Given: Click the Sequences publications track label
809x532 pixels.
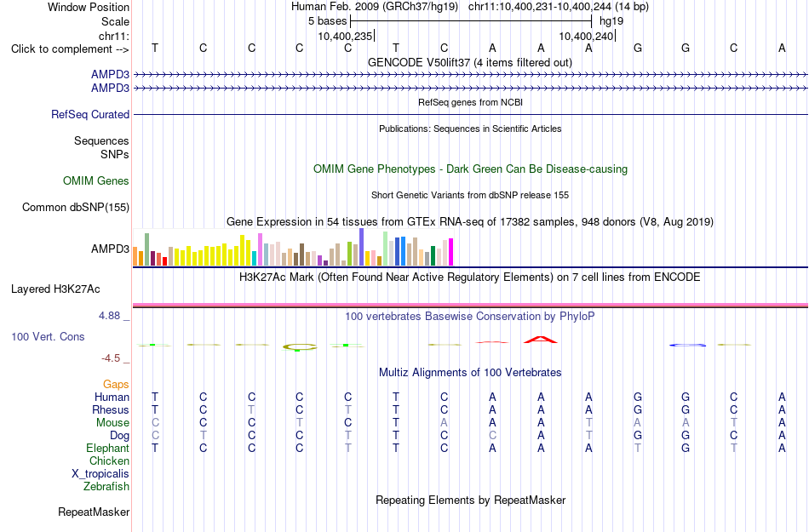Looking at the screenshot, I should [x=101, y=140].
